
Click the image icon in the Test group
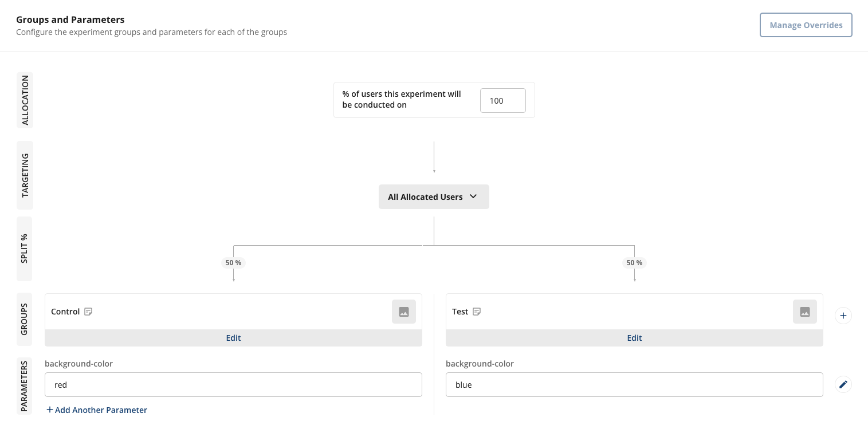pyautogui.click(x=805, y=312)
